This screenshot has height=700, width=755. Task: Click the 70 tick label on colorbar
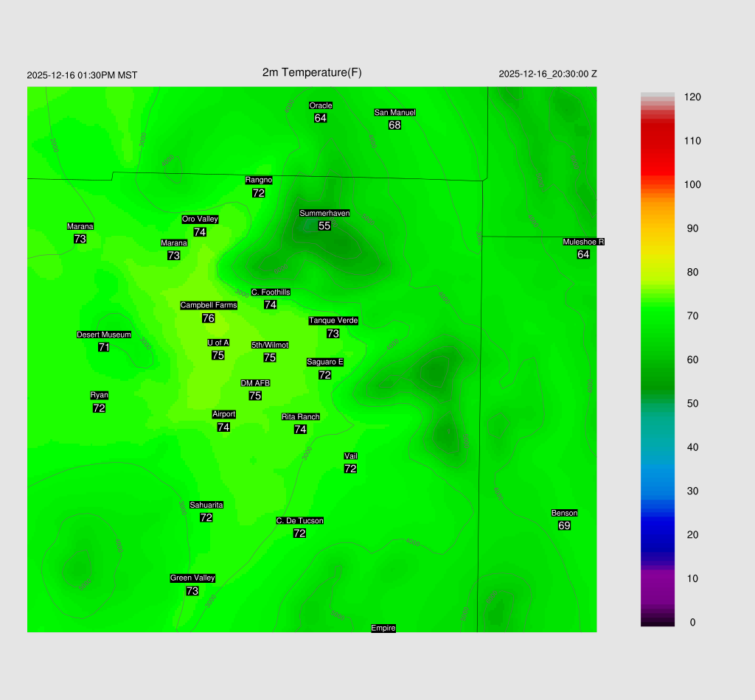[x=692, y=316]
